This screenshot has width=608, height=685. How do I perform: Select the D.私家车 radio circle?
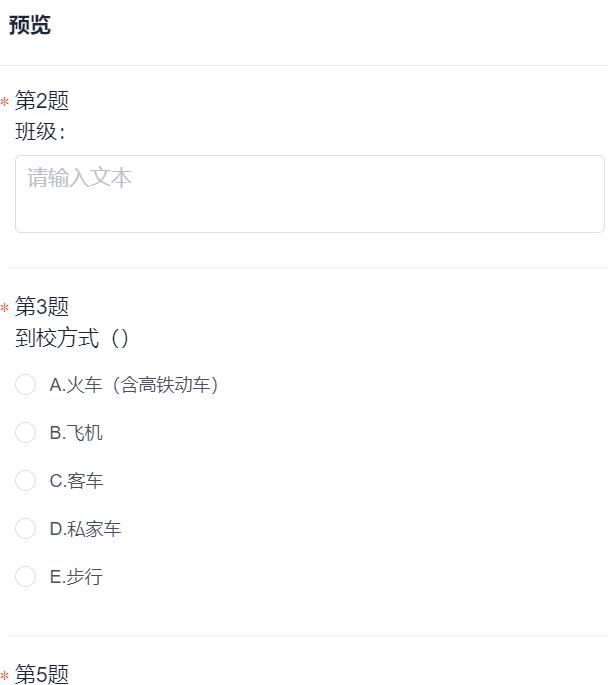pos(26,529)
